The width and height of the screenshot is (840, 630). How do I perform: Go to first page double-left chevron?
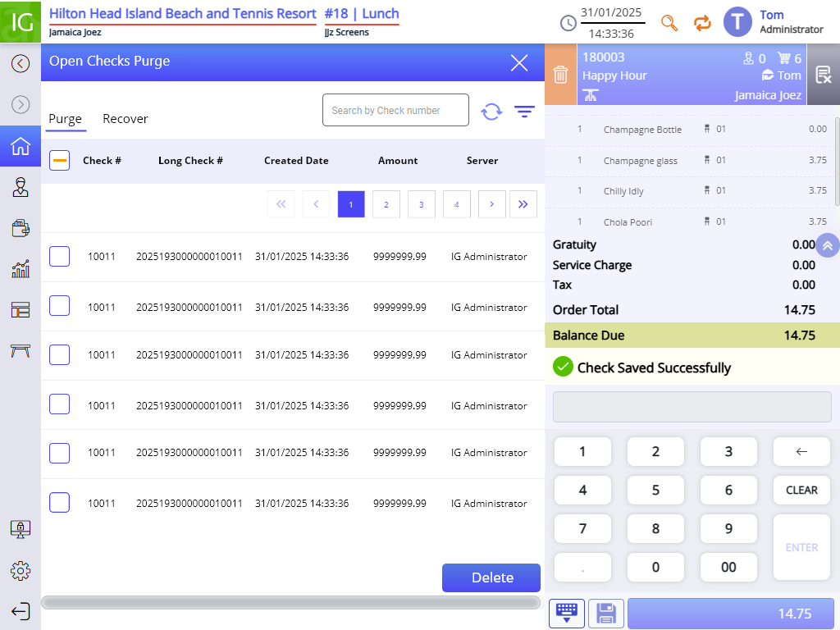click(281, 204)
